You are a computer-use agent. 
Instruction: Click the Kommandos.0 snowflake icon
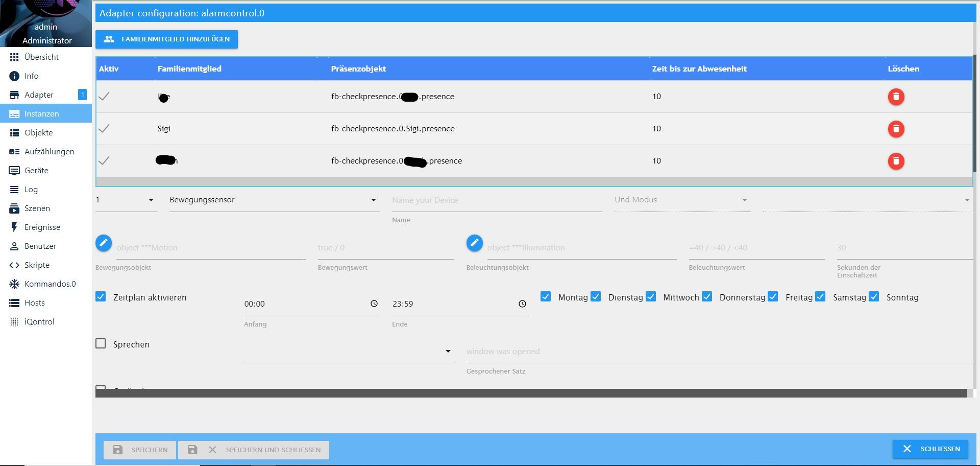click(14, 284)
